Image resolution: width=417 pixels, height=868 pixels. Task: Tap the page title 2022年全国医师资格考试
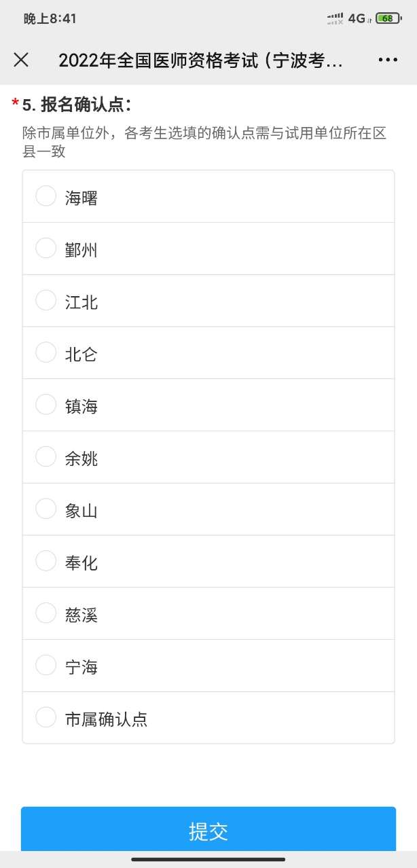tap(200, 60)
